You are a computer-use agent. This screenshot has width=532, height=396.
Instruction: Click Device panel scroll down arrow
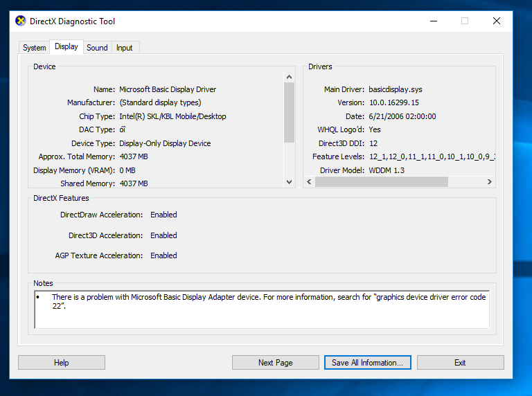tap(289, 181)
